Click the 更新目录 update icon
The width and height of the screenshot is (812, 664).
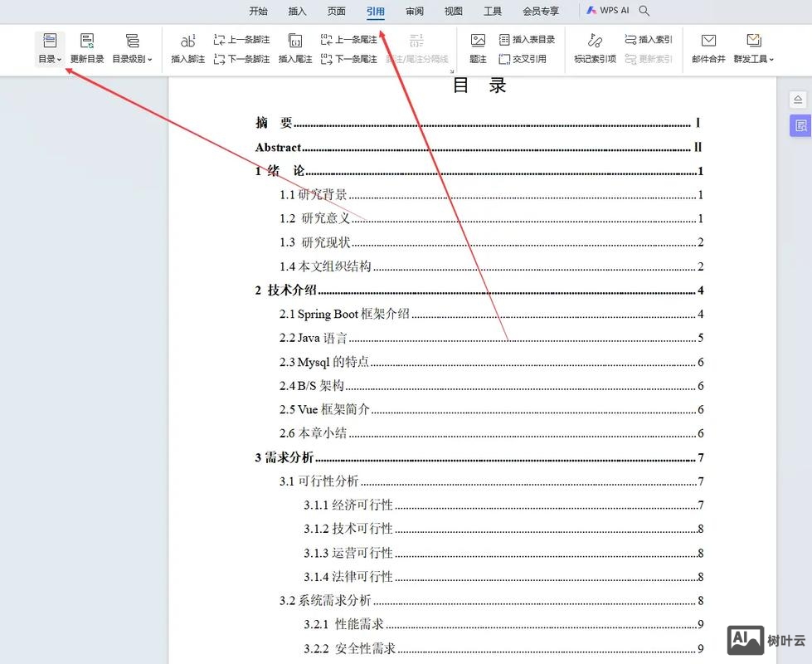[87, 41]
